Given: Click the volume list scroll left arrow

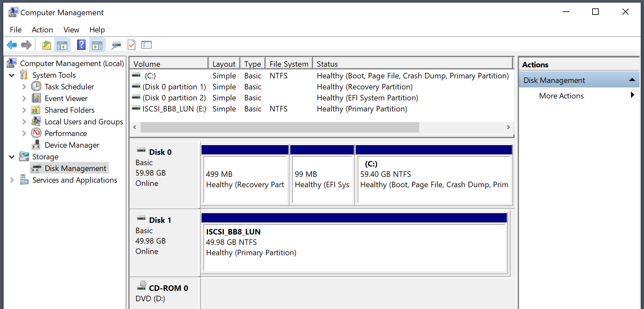Looking at the screenshot, I should (135, 127).
